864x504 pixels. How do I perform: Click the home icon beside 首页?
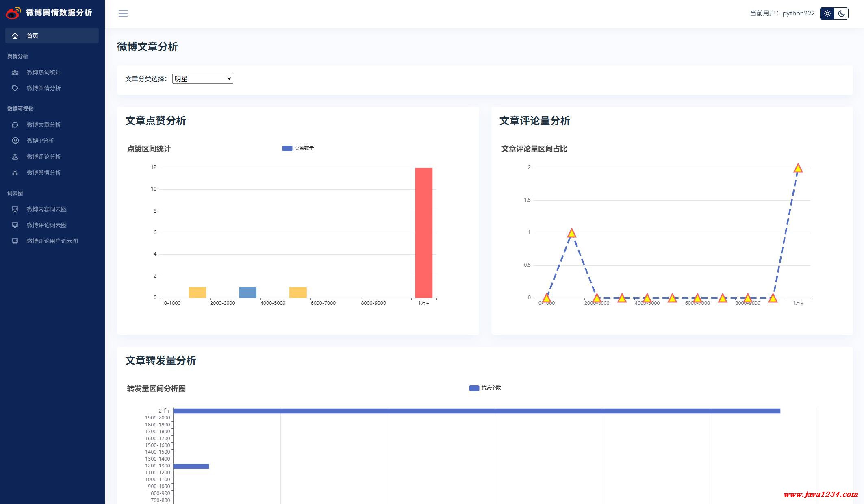tap(15, 36)
